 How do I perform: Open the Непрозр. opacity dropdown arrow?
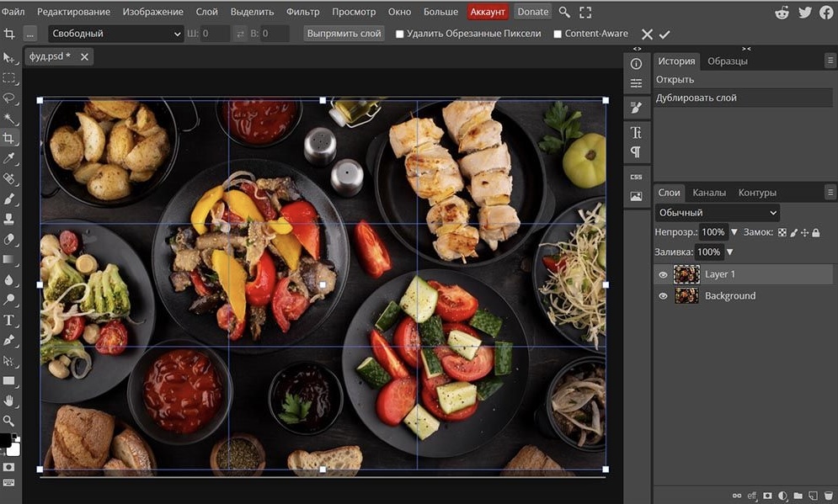tap(734, 232)
